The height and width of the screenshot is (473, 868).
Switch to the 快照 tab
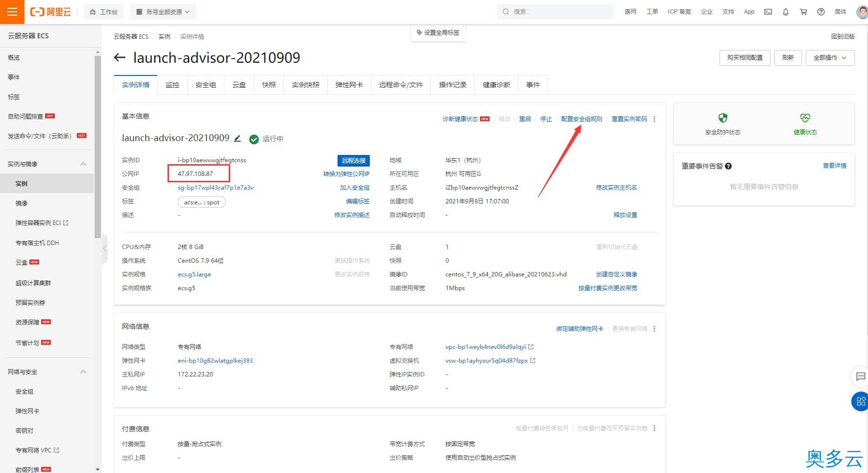click(269, 85)
